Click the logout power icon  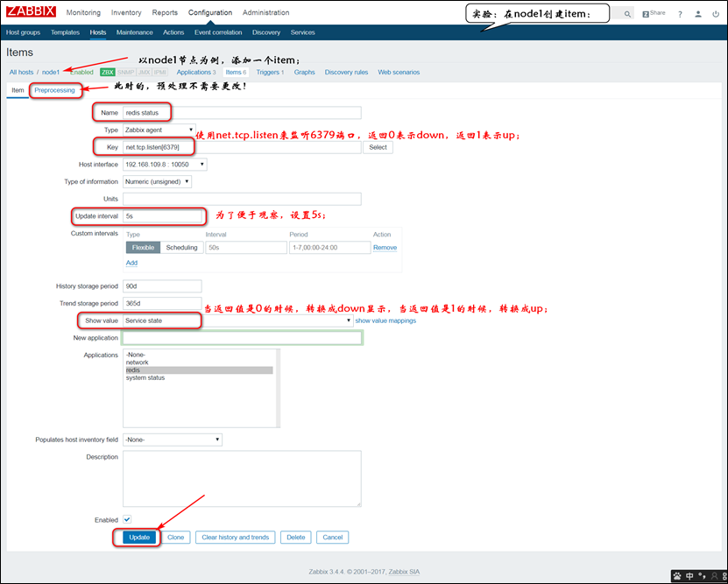(716, 14)
